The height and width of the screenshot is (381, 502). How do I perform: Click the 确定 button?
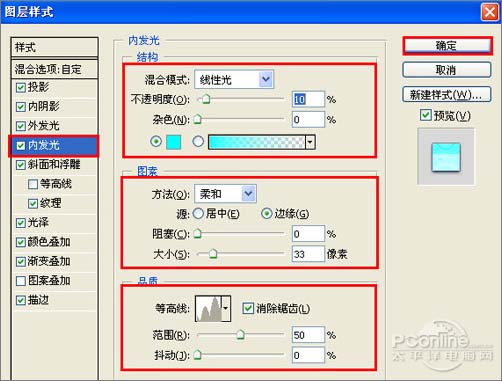click(447, 46)
